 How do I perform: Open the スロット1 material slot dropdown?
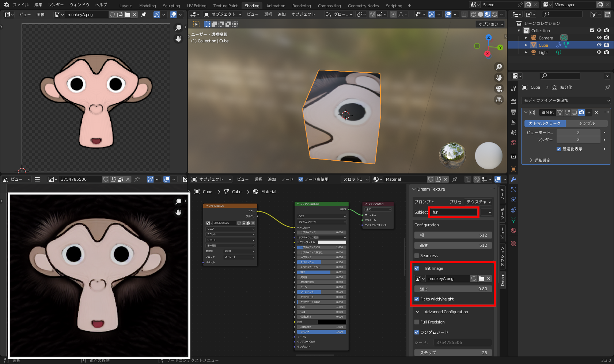(356, 179)
